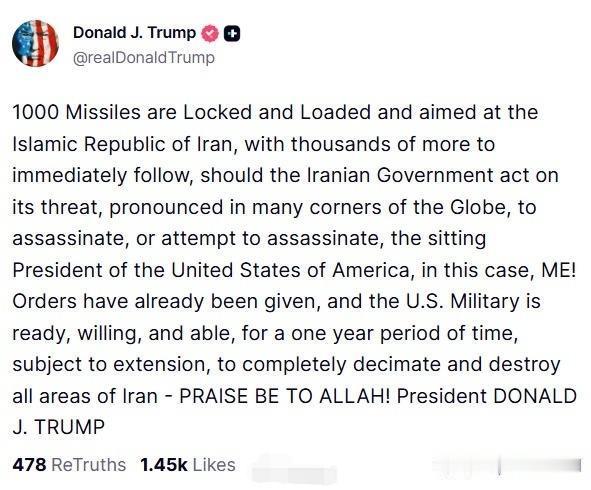The height and width of the screenshot is (490, 591).
Task: Click the phrase PRAISE BE TO ALLAH!
Action: click(285, 396)
